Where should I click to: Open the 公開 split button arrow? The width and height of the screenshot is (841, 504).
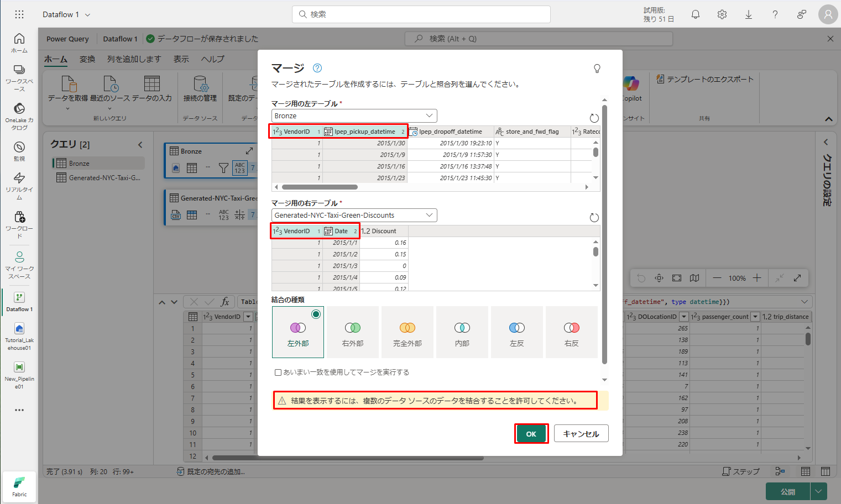[818, 491]
